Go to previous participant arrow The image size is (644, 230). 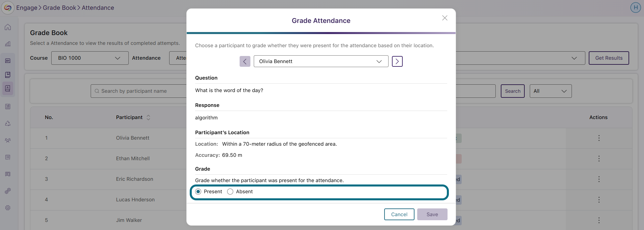[245, 61]
